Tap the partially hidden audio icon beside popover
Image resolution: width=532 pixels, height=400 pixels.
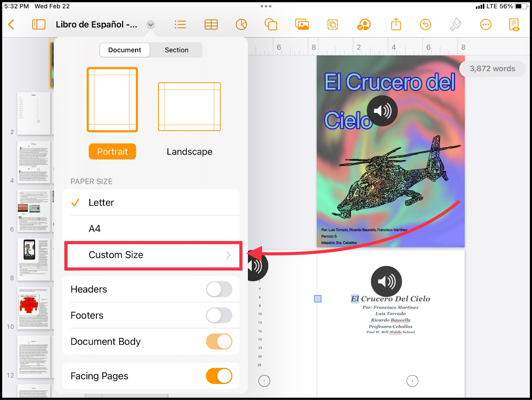coord(258,266)
